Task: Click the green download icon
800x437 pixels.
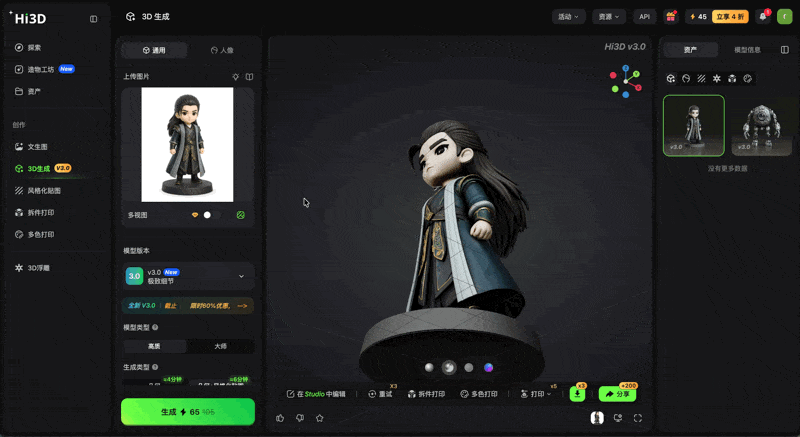Action: click(578, 394)
